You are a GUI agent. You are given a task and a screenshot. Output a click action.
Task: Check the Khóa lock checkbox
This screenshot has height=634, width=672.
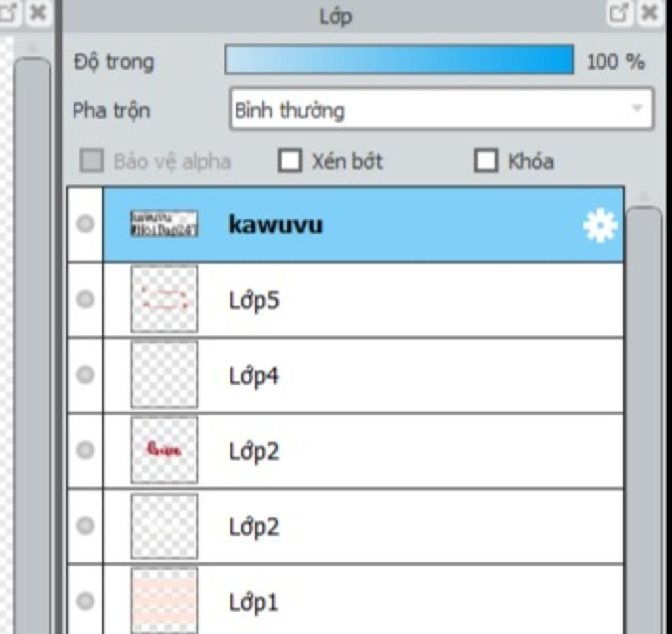(486, 161)
